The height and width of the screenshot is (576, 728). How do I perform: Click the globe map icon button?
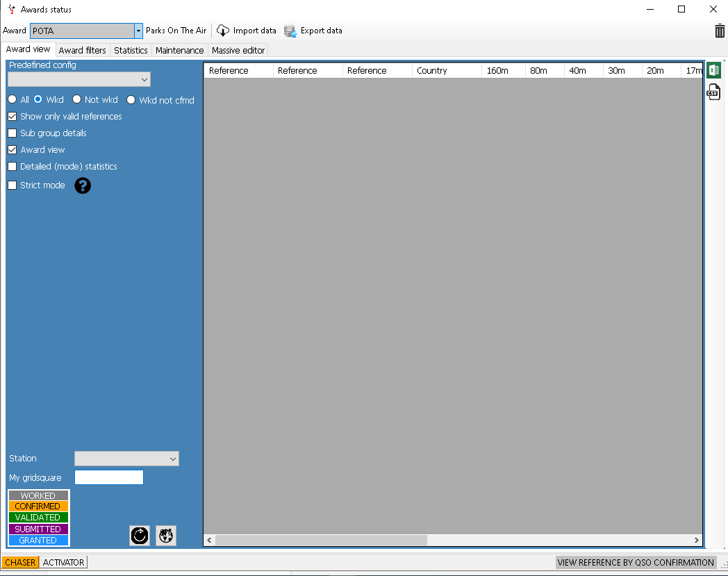point(166,536)
